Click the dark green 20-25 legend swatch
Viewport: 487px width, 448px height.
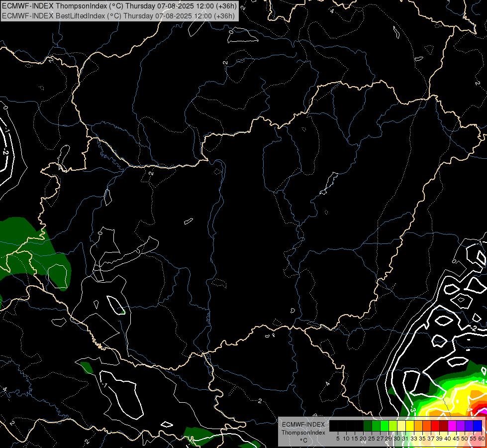(x=368, y=426)
